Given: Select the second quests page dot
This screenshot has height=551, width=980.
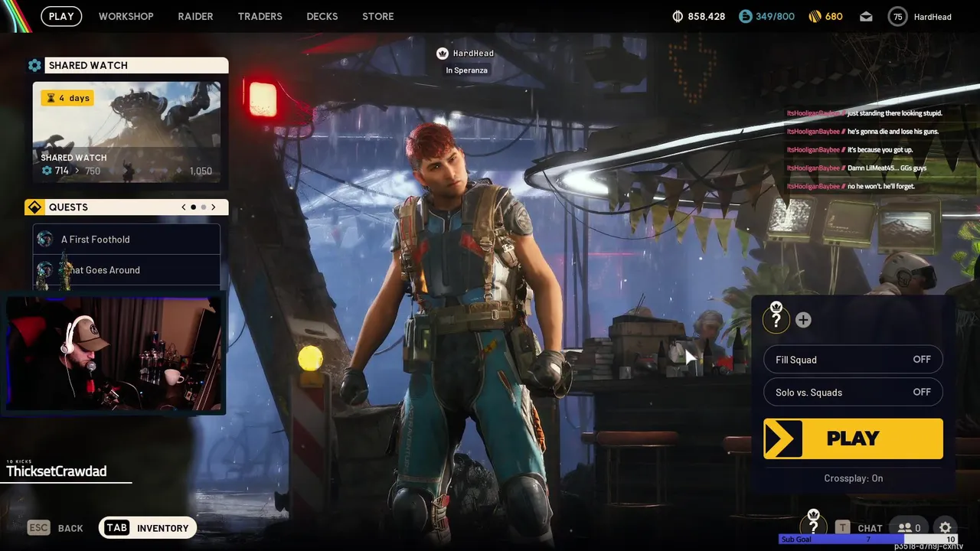Looking at the screenshot, I should (204, 207).
